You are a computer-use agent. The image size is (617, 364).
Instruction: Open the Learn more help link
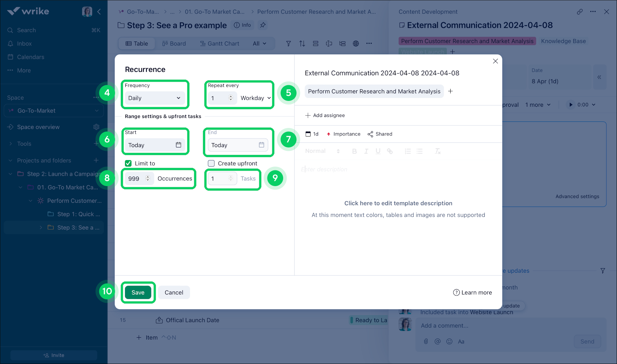(472, 292)
